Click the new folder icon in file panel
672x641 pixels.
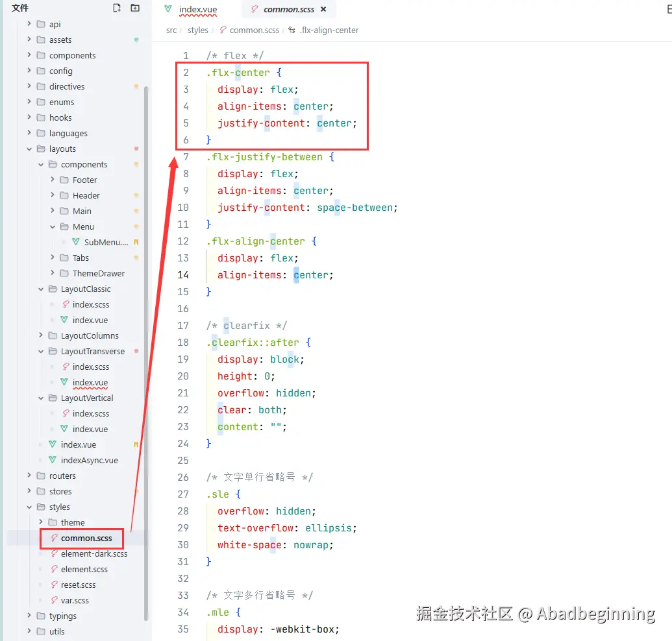pos(135,8)
